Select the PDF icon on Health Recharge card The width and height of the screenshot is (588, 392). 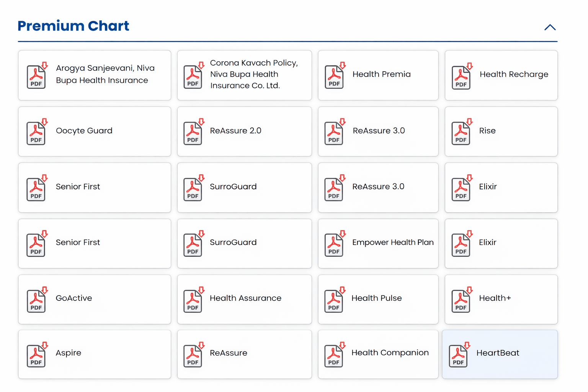(461, 75)
